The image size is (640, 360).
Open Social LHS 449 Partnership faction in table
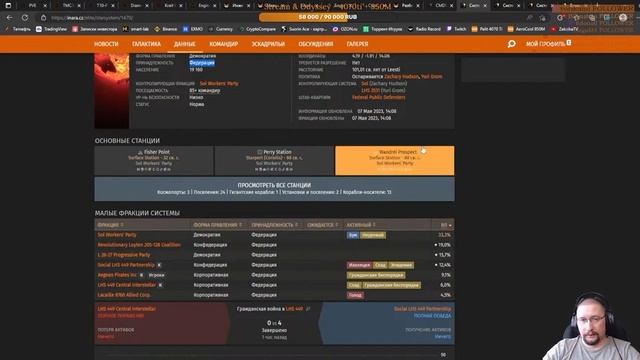(x=126, y=265)
